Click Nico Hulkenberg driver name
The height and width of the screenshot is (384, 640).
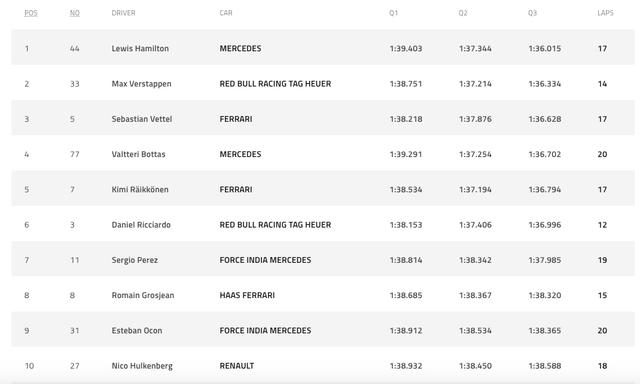tap(142, 366)
